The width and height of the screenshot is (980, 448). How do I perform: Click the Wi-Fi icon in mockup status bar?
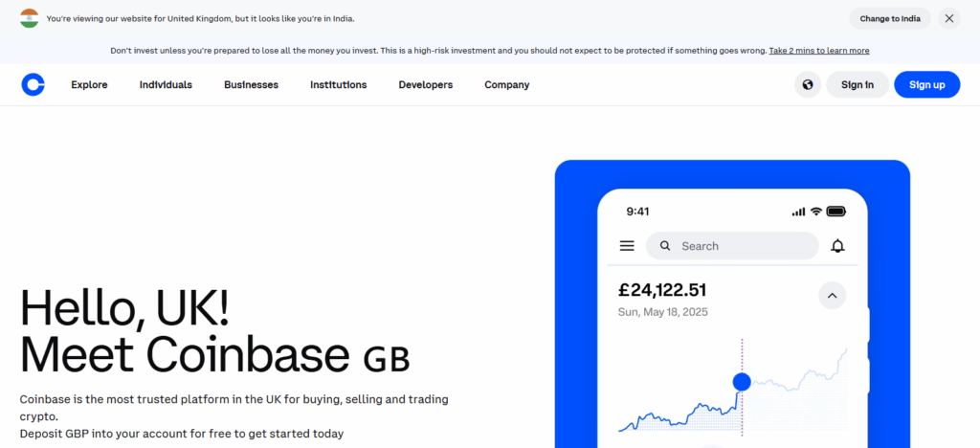815,212
